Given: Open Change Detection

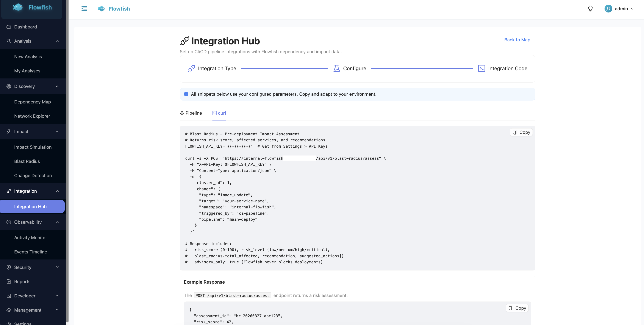Looking at the screenshot, I should (x=33, y=175).
